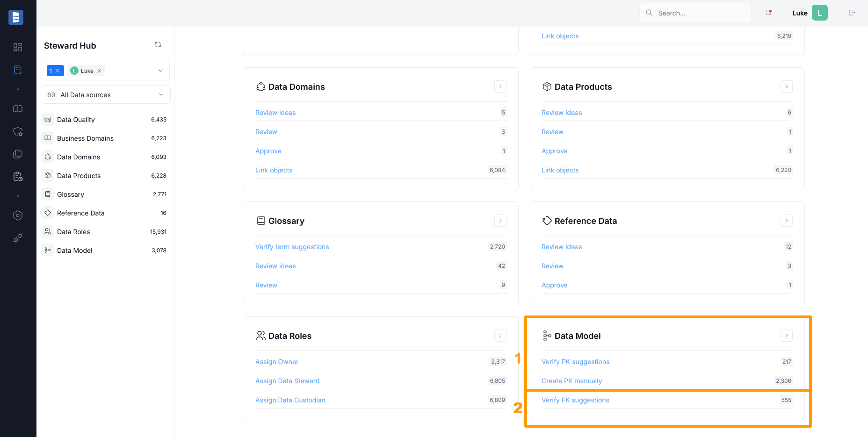
Task: Click the plug integrations icon in sidebar
Action: [18, 238]
